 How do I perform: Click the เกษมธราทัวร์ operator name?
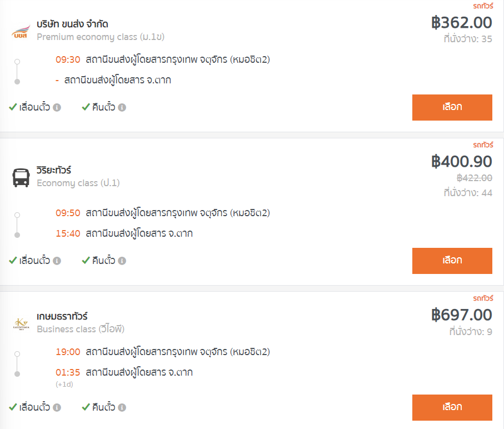coord(62,316)
